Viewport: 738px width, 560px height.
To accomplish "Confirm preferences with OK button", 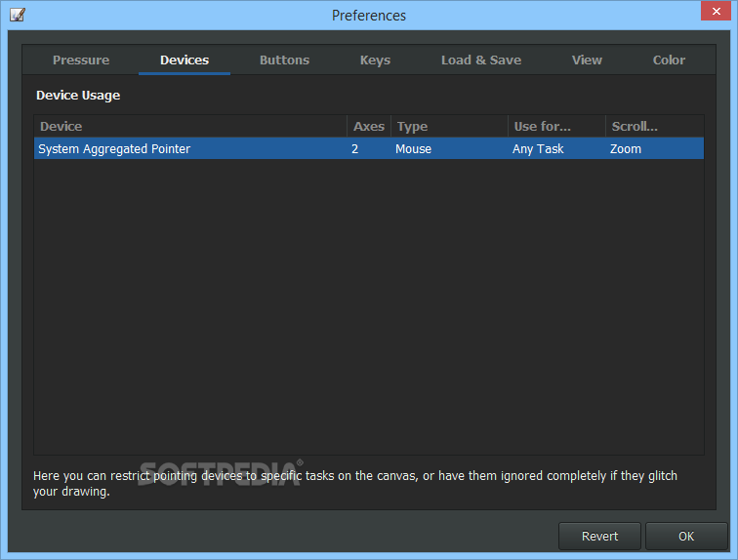I will pos(686,536).
